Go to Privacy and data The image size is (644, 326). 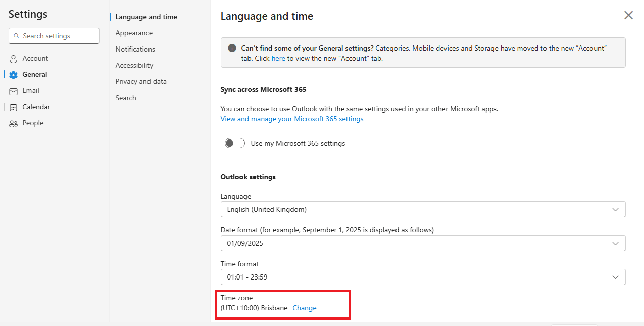pyautogui.click(x=141, y=81)
